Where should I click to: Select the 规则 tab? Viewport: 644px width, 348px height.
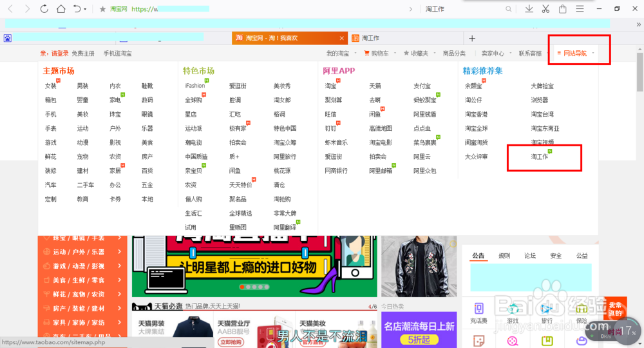pos(504,256)
